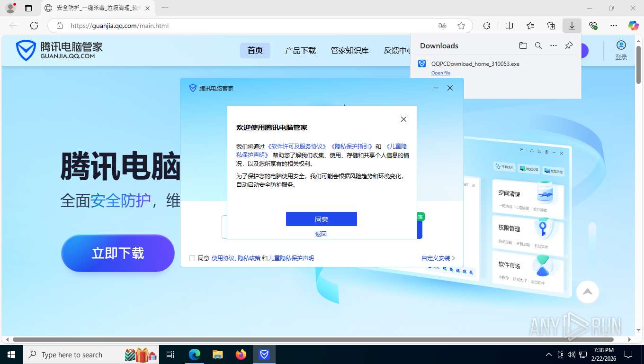The width and height of the screenshot is (644, 364).
Task: Select the 首页 navigation tab
Action: click(255, 50)
